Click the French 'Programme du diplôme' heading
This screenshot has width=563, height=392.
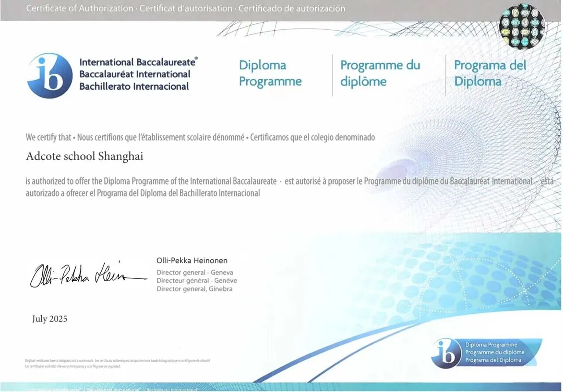[x=380, y=73]
